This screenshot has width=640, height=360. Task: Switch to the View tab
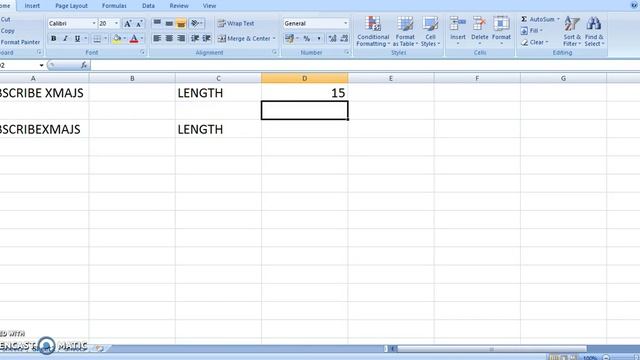point(209,6)
